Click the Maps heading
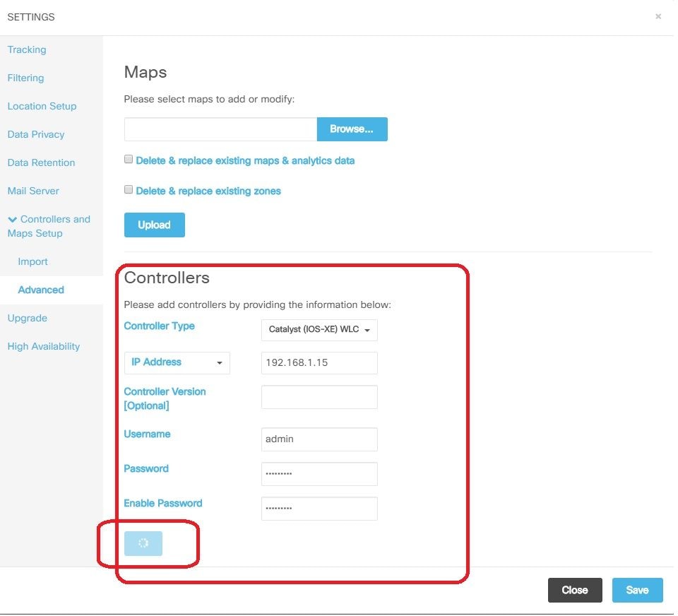The width and height of the screenshot is (678, 616). point(145,72)
